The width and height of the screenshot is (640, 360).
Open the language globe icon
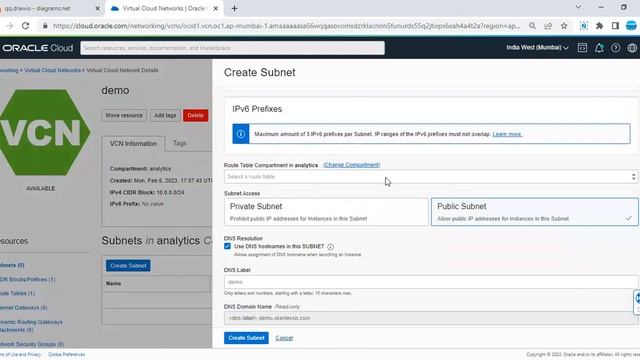[632, 48]
